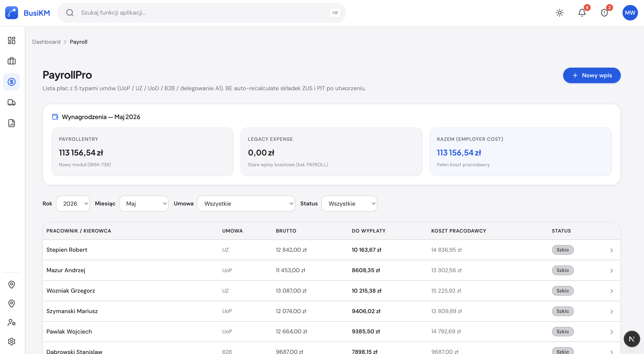Open the briefcase section in sidebar
This screenshot has width=644, height=354.
point(11,61)
